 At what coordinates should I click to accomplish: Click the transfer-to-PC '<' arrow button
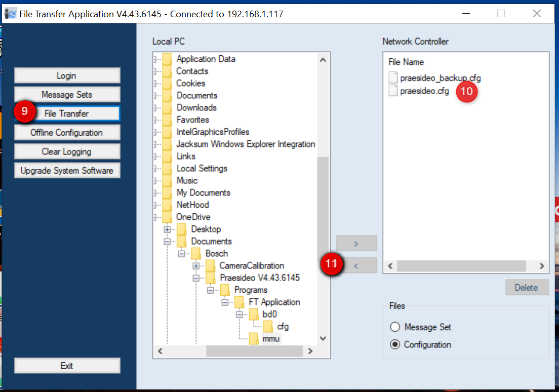pos(356,265)
